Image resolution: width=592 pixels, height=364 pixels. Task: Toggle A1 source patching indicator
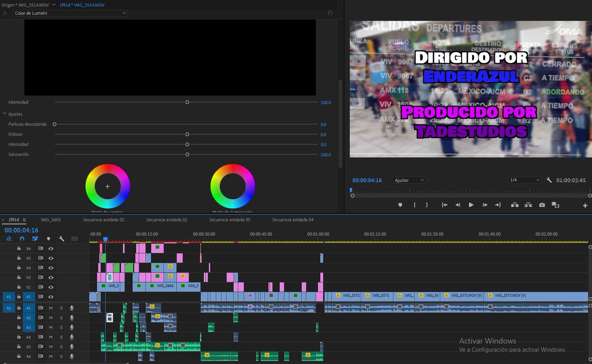pos(8,308)
